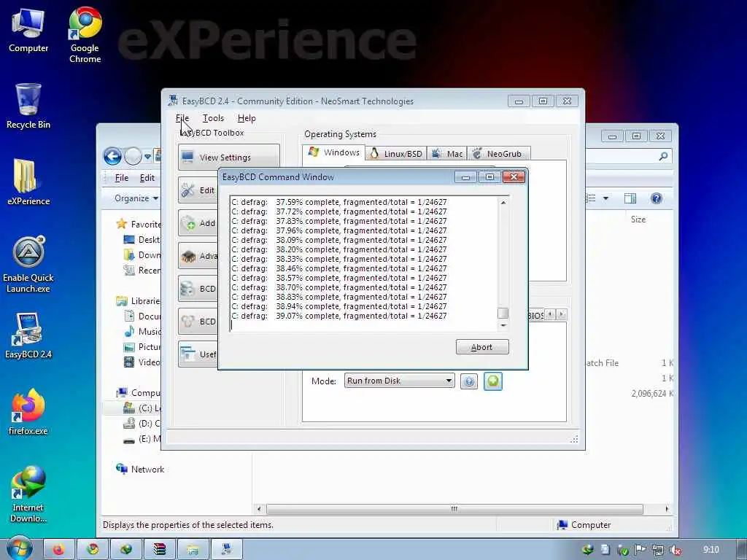Select the eXPerience folder on desktop

point(28,182)
